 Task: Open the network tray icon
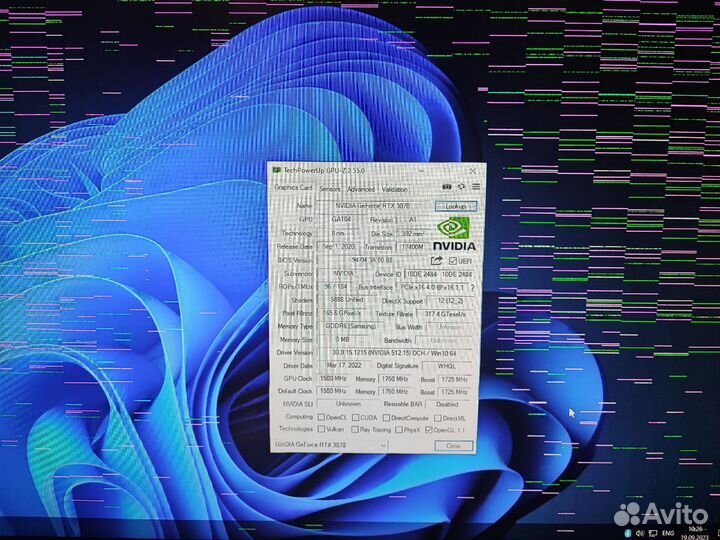pyautogui.click(x=652, y=533)
